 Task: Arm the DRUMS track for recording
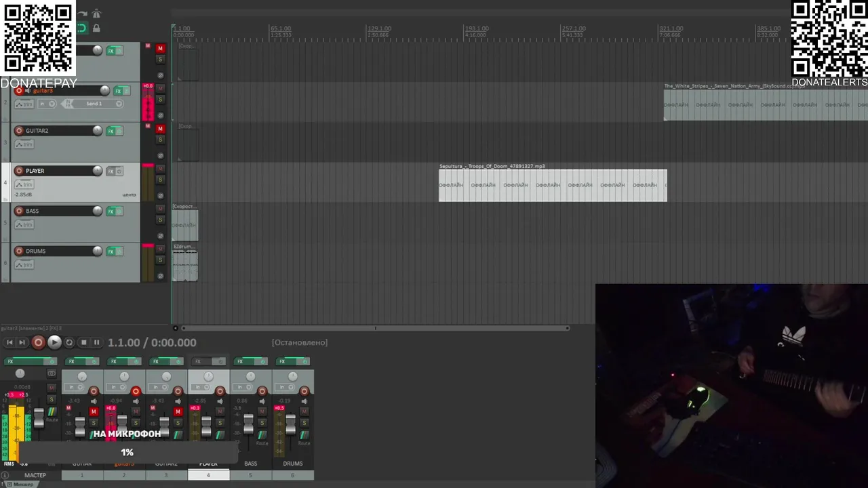pyautogui.click(x=19, y=251)
